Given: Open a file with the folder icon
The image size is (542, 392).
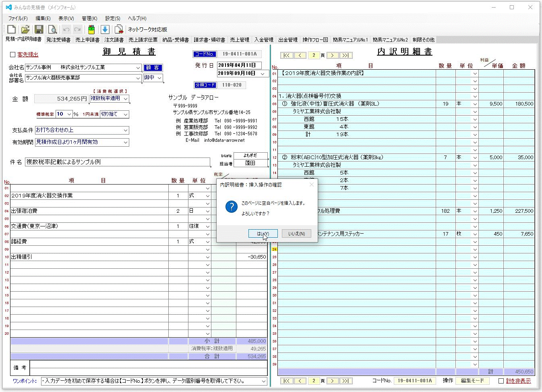Looking at the screenshot, I should (x=25, y=29).
